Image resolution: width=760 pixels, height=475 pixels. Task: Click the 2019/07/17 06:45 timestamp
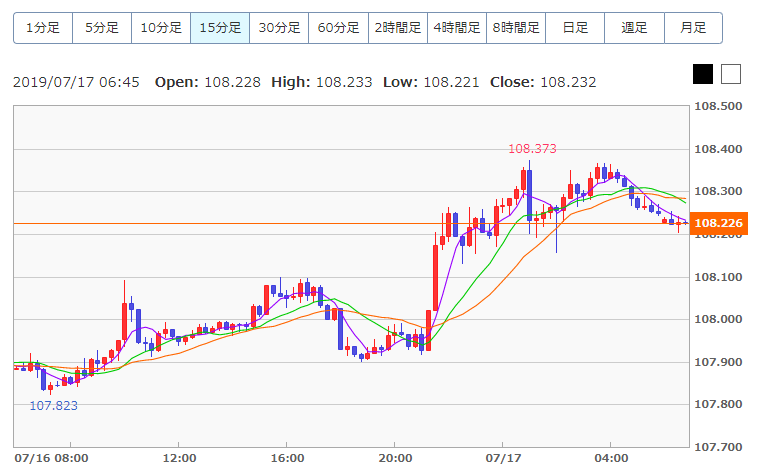tap(76, 82)
